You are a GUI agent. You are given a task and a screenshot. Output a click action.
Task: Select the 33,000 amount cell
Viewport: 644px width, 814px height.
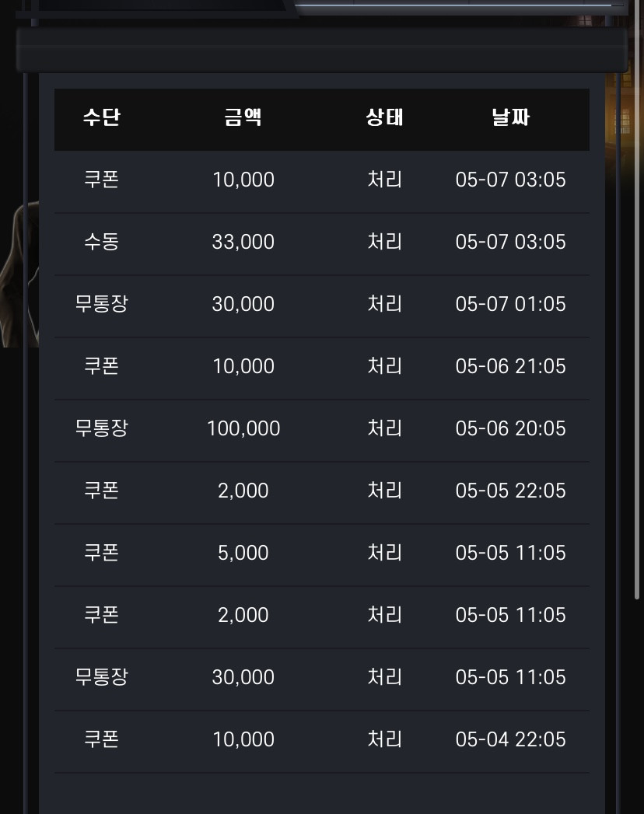(243, 242)
